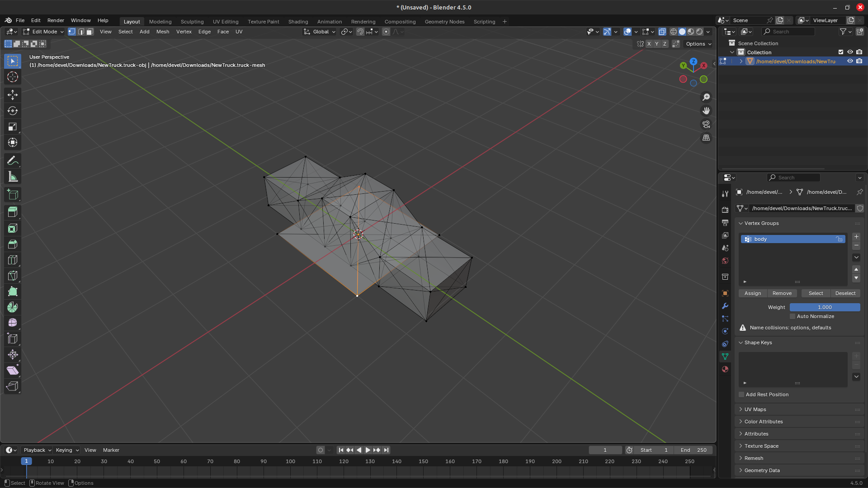
Task: Adjust the Weight slider
Action: click(825, 307)
